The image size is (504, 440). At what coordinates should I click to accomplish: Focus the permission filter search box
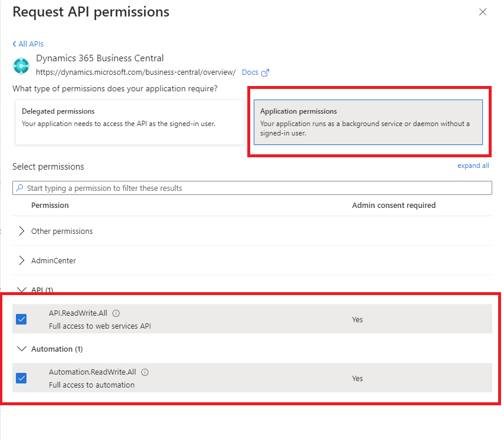pyautogui.click(x=252, y=188)
